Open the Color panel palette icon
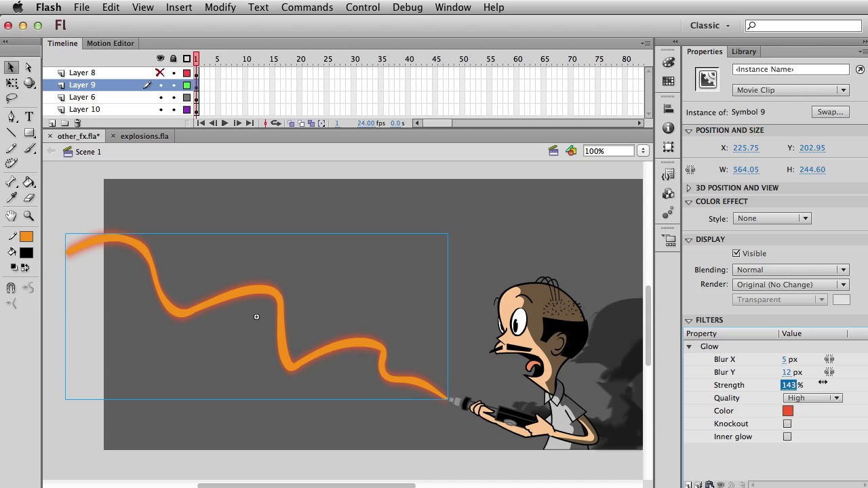 (669, 62)
